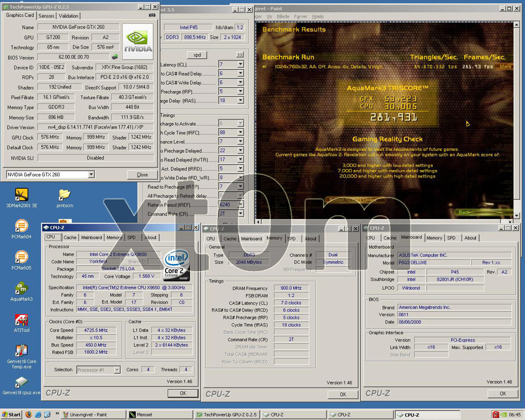Open the CAS Latency (tCL) dropdown in Memset
Viewport: 525px width, 420px height.
click(240, 64)
